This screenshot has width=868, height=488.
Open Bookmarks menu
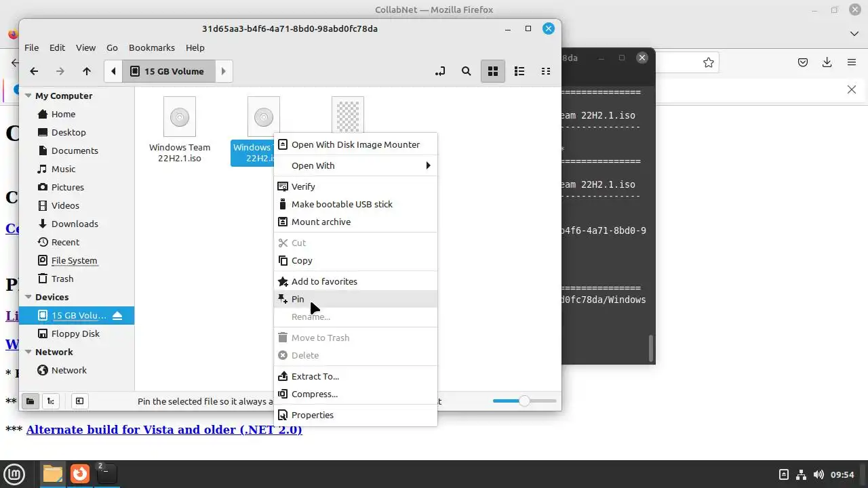pos(152,47)
